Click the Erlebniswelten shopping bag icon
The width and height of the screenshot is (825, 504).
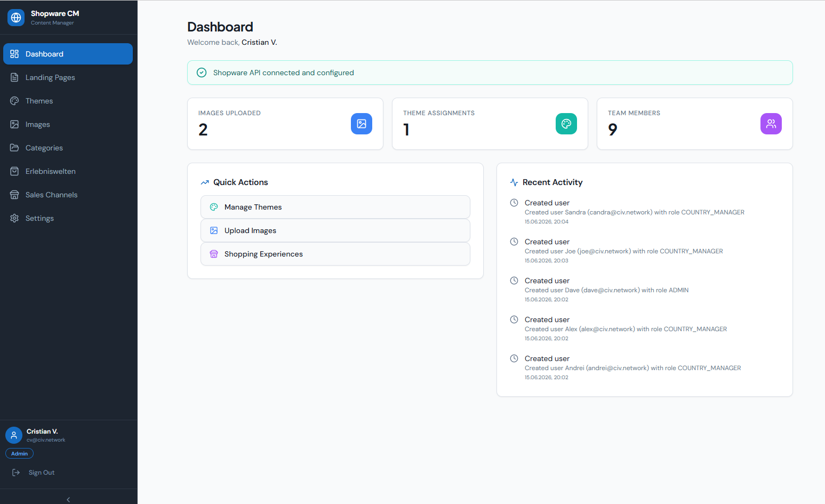[x=14, y=171]
